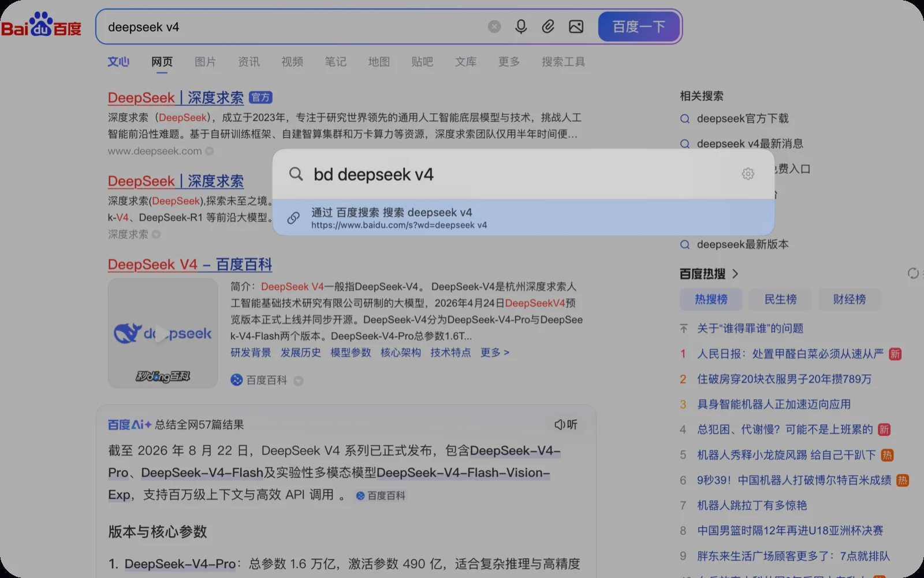The height and width of the screenshot is (578, 924).
Task: Open related search deepseek最新版本
Action: (x=743, y=244)
